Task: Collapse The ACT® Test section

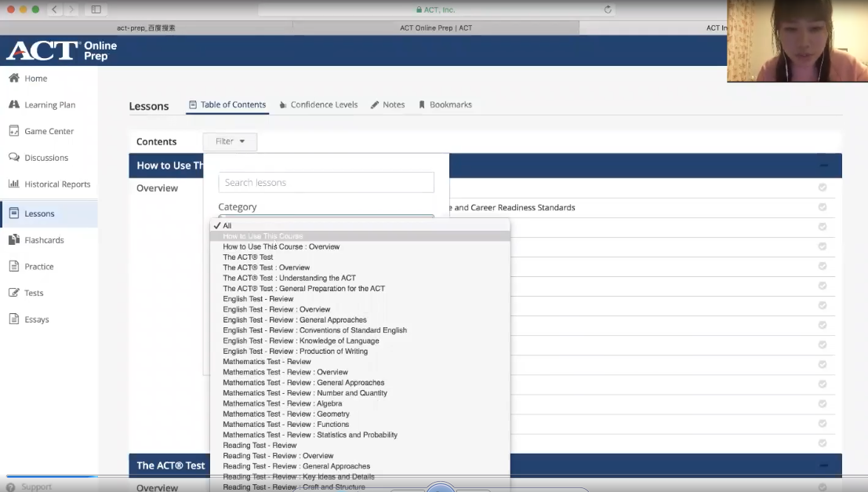Action: [x=824, y=465]
